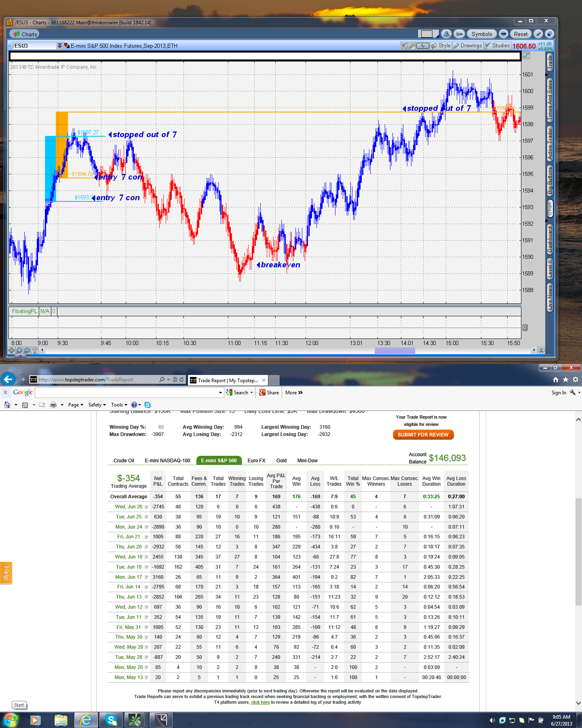
Task: Toggle the Dashboard side panel
Action: click(x=550, y=239)
